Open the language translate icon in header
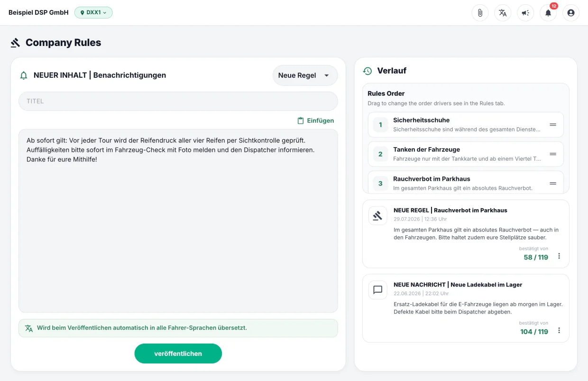 tap(503, 13)
